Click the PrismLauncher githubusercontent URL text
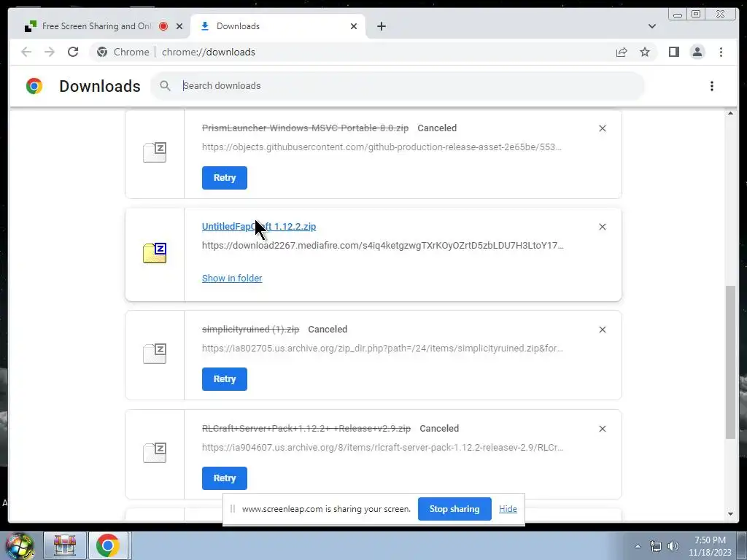This screenshot has width=747, height=560. point(382,147)
